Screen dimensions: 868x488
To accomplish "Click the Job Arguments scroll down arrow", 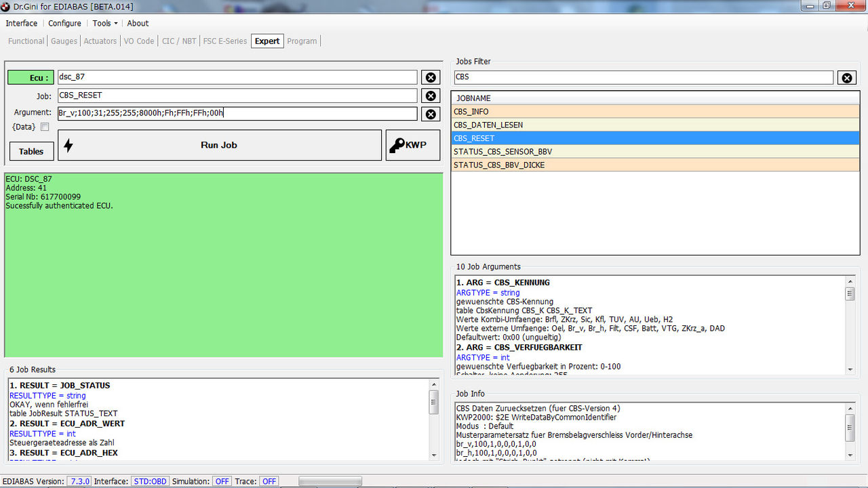I will click(x=850, y=369).
